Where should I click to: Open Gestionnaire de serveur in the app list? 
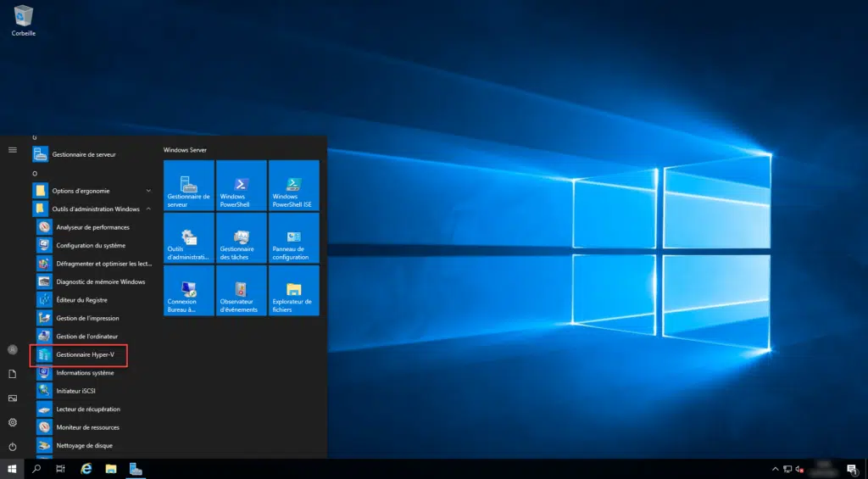tap(92, 154)
